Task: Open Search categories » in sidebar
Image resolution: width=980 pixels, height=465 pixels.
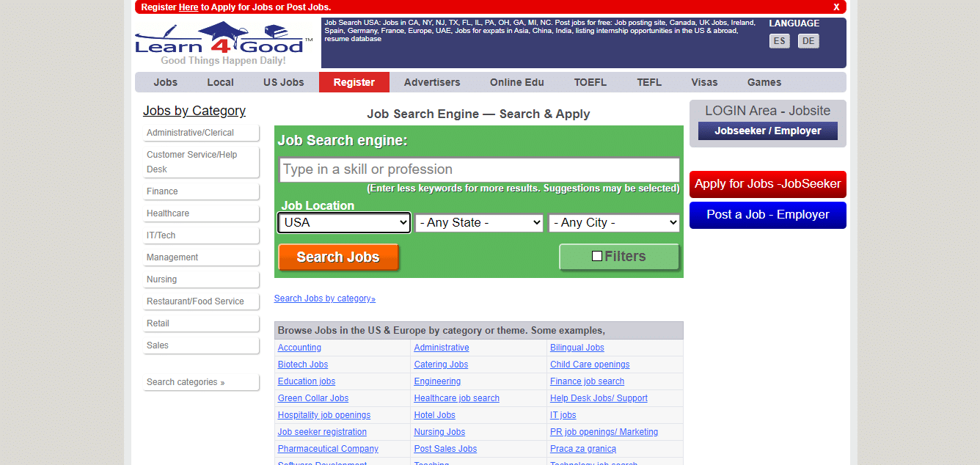Action: point(202,382)
